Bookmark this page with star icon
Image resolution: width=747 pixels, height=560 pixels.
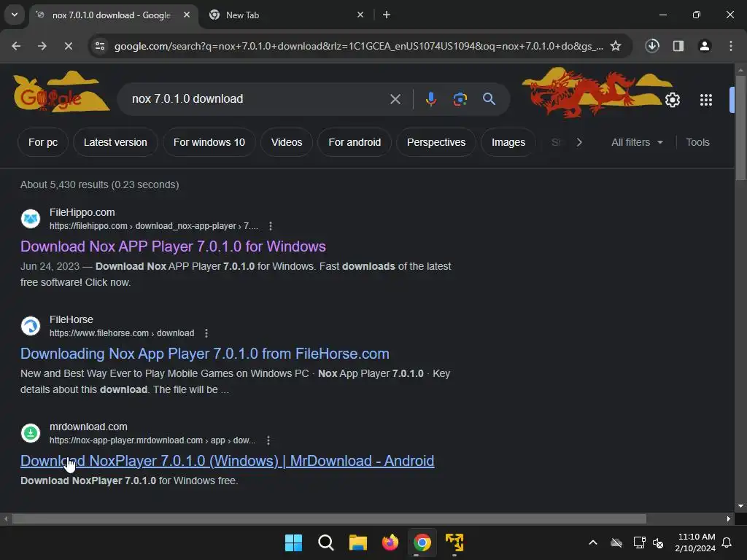click(x=616, y=46)
